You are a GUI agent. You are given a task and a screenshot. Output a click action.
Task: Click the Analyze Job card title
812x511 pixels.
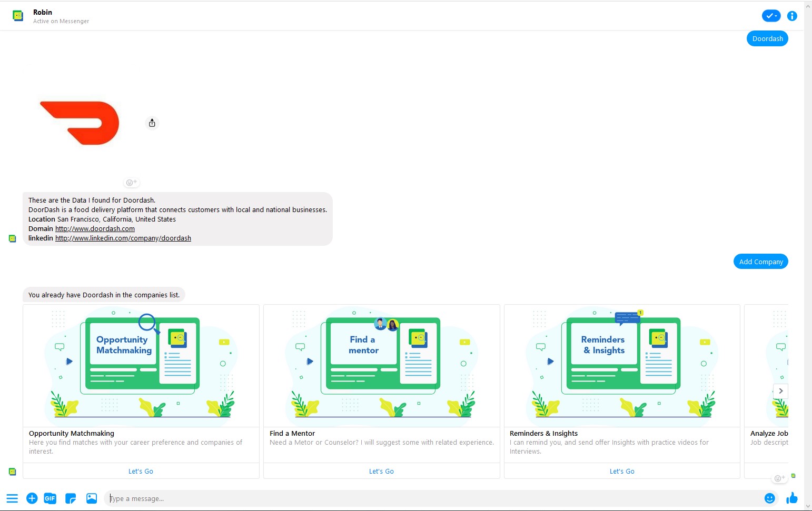click(769, 434)
